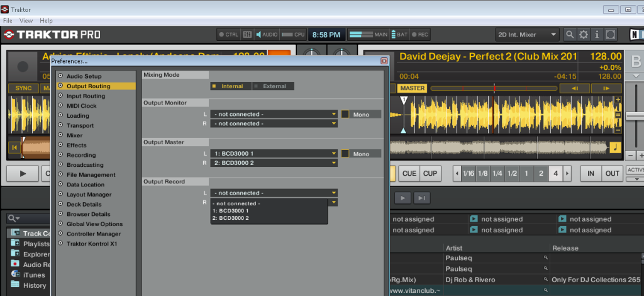Open Output Master L dropdown
Screen dimensions: 644x296
[x=274, y=153]
